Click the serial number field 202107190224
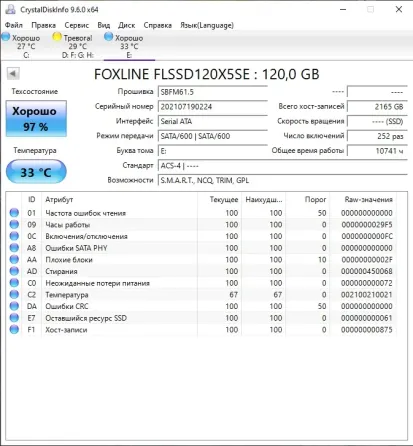 click(x=213, y=107)
